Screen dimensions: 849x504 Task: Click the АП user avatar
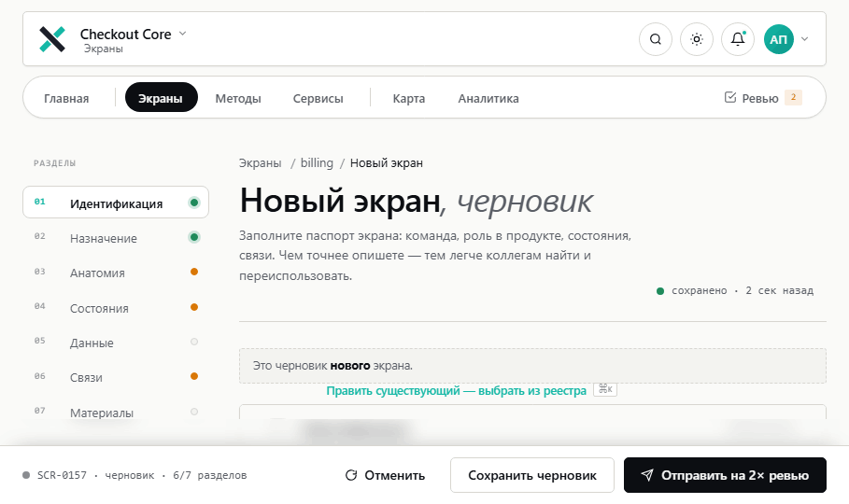click(x=778, y=39)
